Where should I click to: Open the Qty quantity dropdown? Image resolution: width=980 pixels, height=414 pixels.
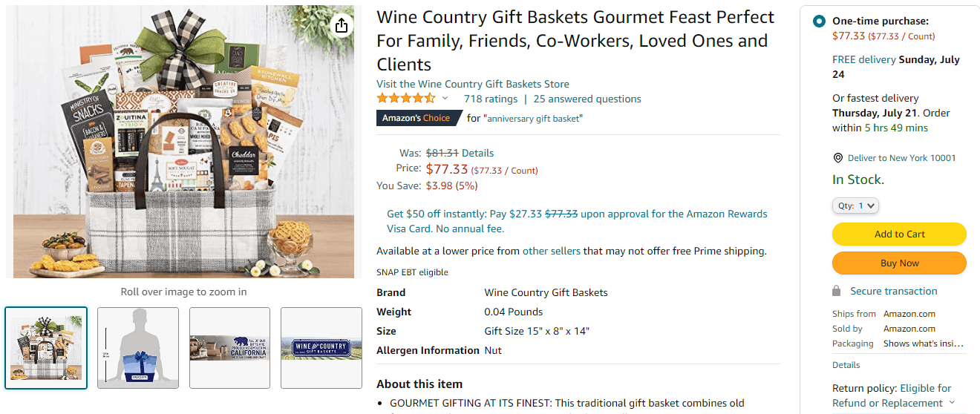[x=855, y=206]
